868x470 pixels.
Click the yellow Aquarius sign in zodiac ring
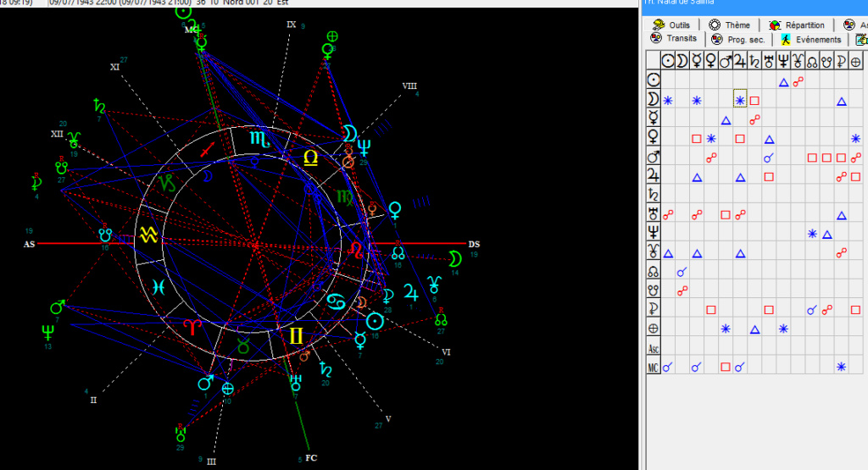[148, 235]
